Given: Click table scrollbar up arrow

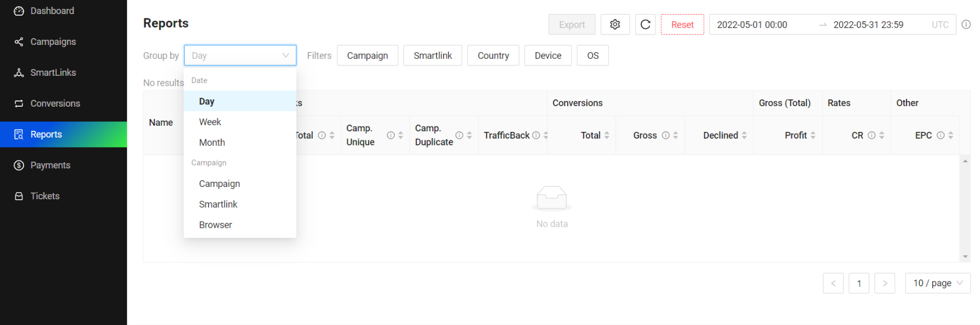Looking at the screenshot, I should coord(965,161).
